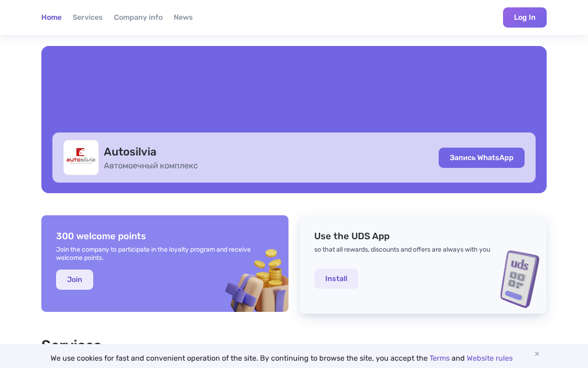The height and width of the screenshot is (368, 588).
Task: Click the Автомоечный комплекс subtitle
Action: pos(151,166)
